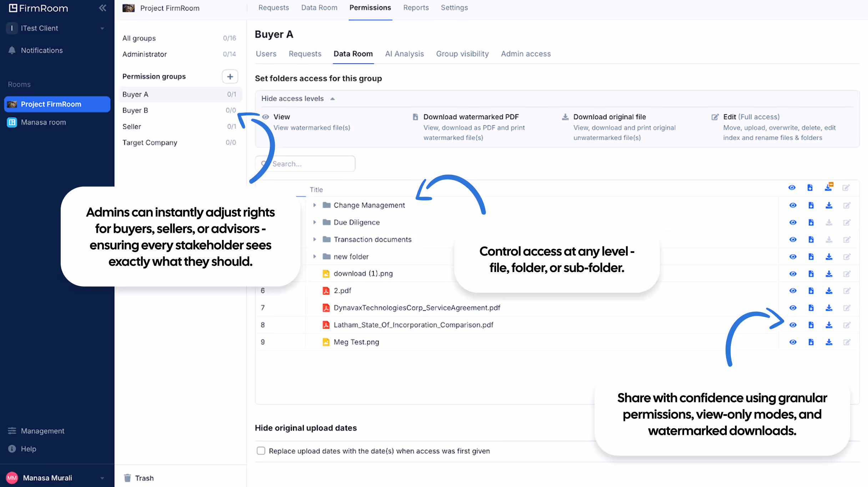Open Manasa room in sidebar
Screen dimensions: 868x487
coord(43,122)
